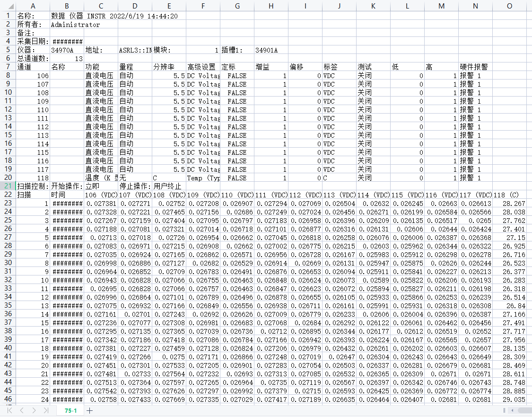This screenshot has width=532, height=417.
Task: Select all cells using the corner triangle
Action: (11, 6)
